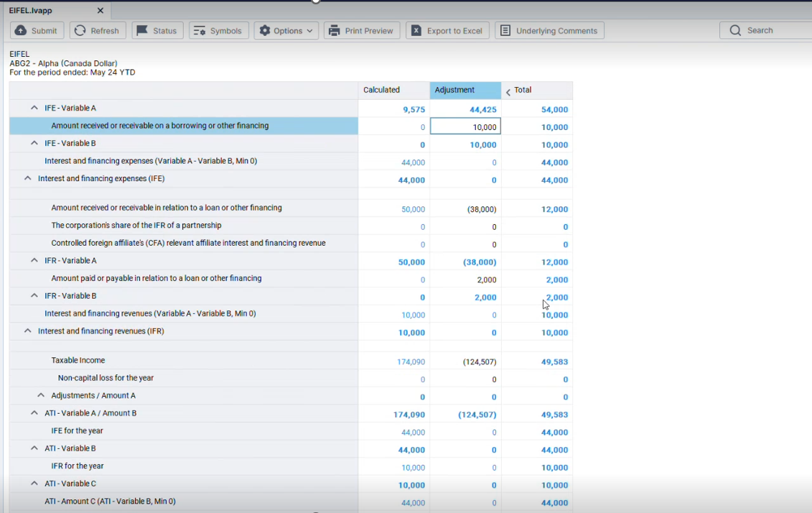Click the adjustment cell containing 10,000

[x=466, y=127]
